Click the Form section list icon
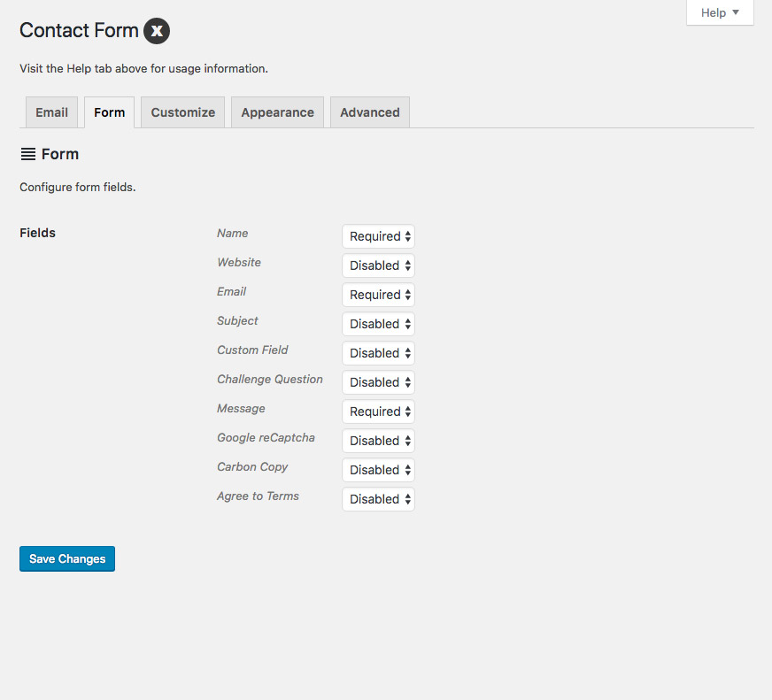The width and height of the screenshot is (772, 700). point(28,154)
